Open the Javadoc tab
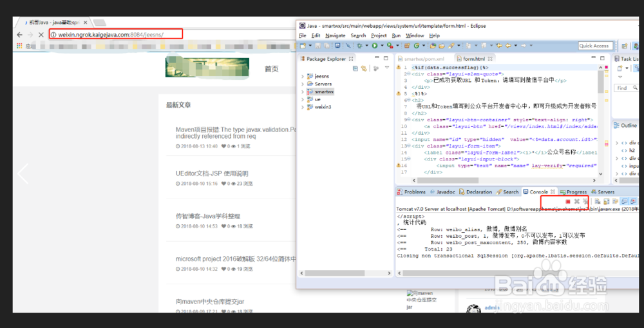Image resolution: width=644 pixels, height=328 pixels. (x=443, y=192)
